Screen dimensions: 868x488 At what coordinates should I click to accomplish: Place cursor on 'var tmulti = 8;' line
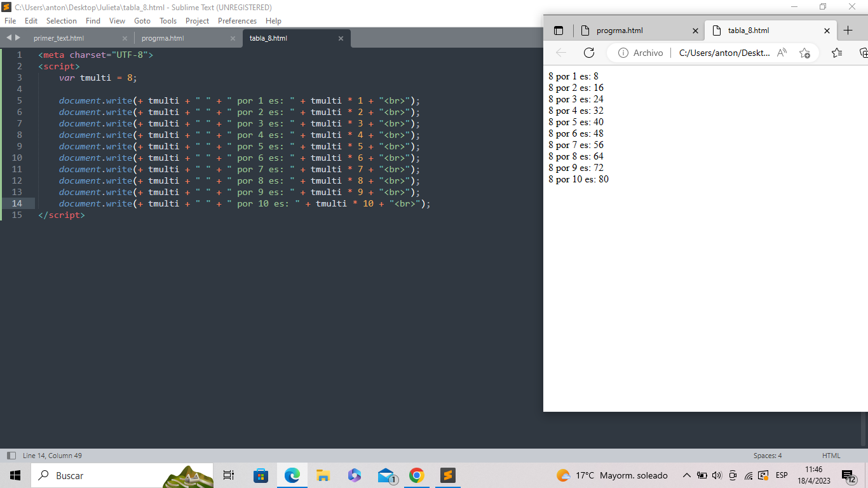(x=98, y=78)
